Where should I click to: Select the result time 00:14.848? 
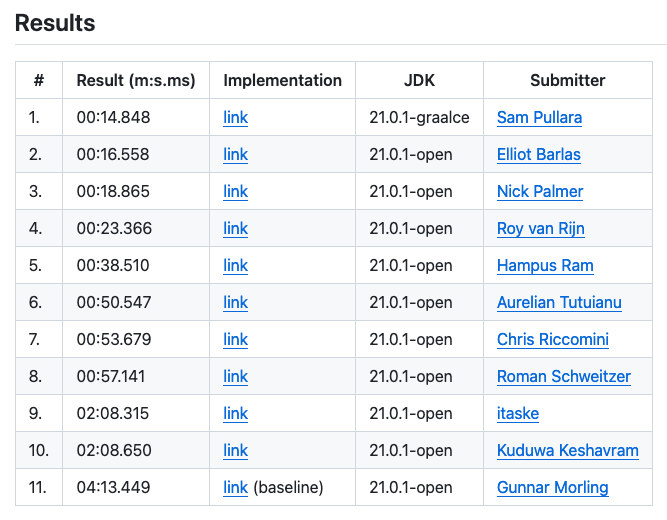(113, 117)
